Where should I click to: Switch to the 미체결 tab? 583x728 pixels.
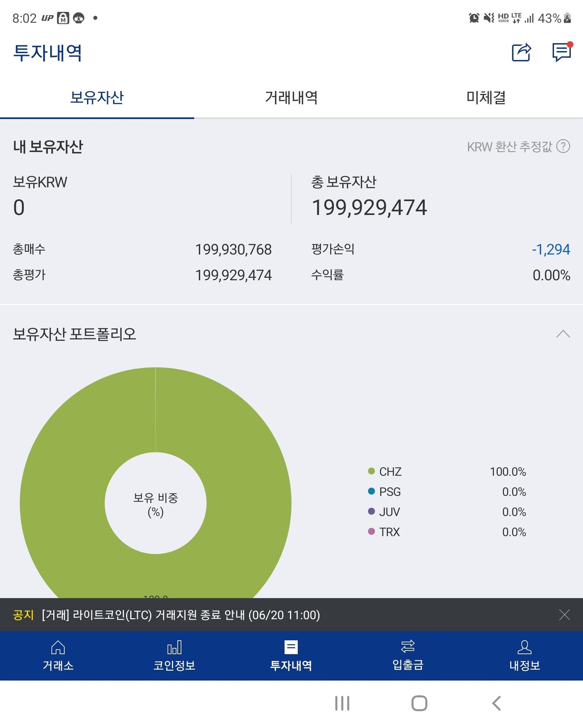pyautogui.click(x=486, y=97)
